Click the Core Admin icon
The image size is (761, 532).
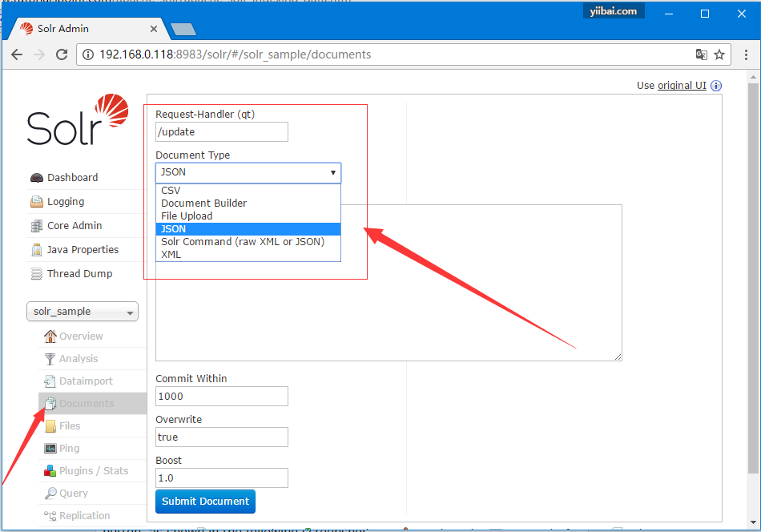point(37,226)
